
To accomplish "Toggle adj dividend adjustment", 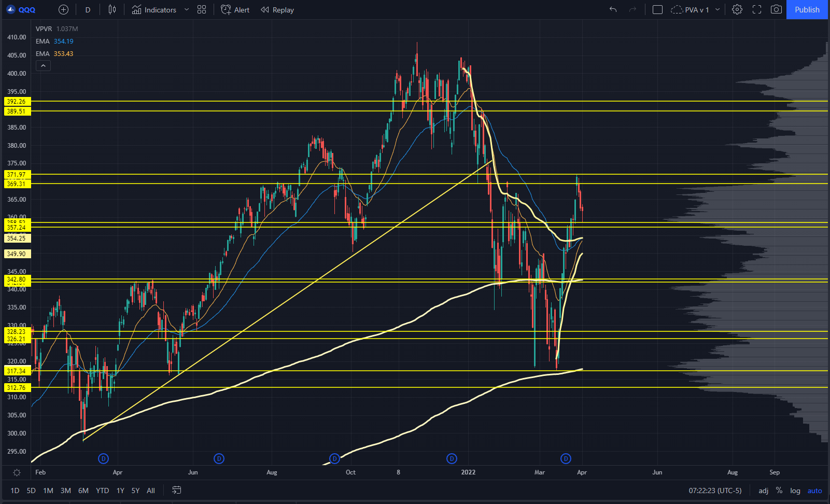I will click(764, 491).
